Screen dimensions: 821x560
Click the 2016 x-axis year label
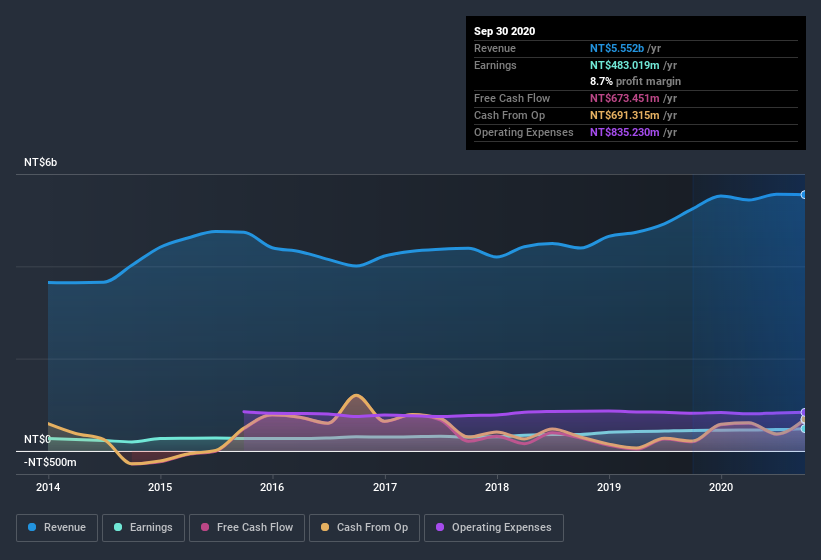(x=272, y=488)
